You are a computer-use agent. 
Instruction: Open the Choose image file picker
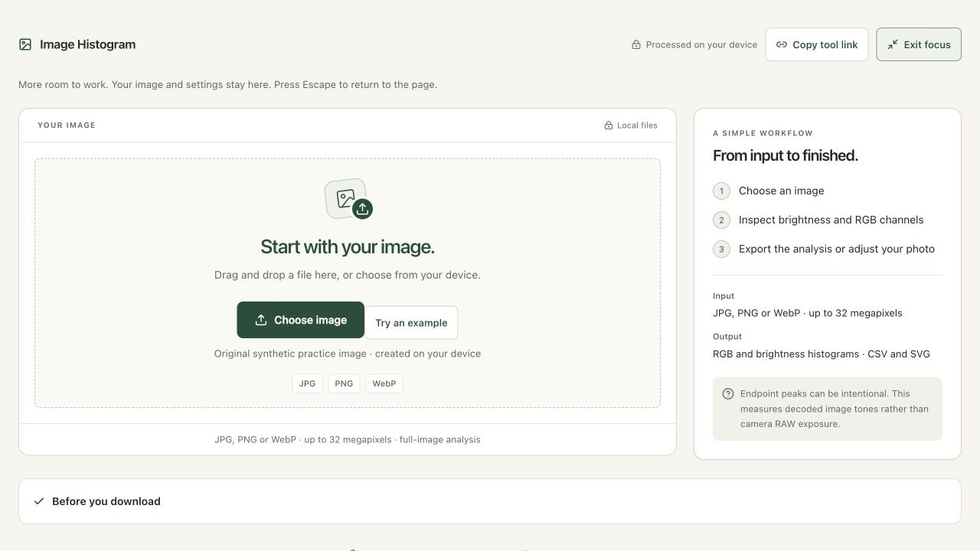[300, 320]
